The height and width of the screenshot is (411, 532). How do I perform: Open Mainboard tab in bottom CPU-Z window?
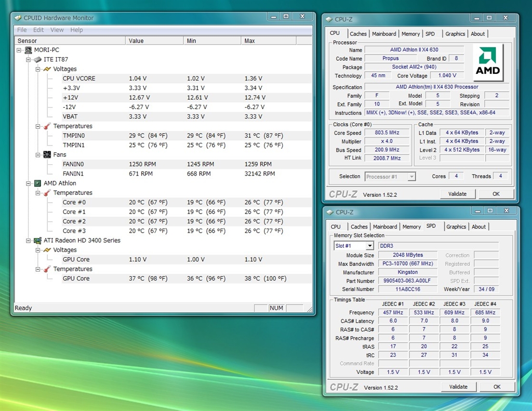pos(385,227)
